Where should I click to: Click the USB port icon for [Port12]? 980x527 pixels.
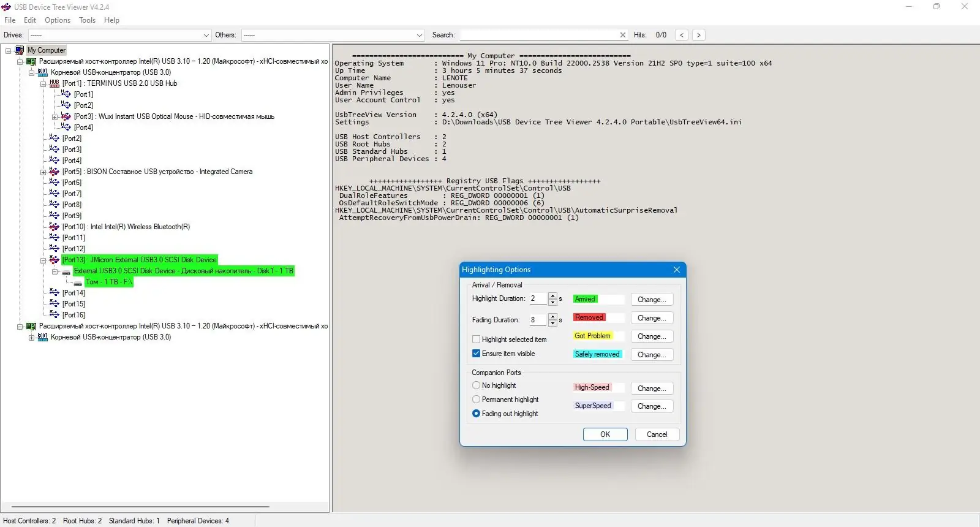point(55,249)
